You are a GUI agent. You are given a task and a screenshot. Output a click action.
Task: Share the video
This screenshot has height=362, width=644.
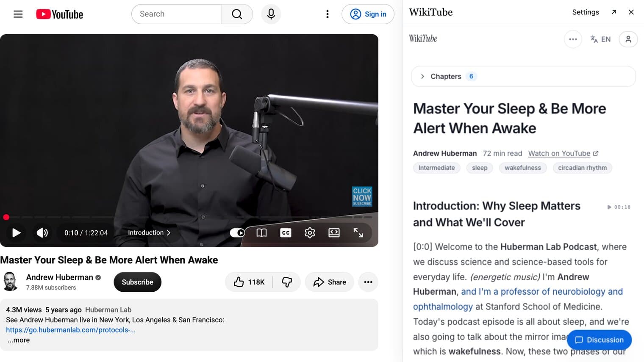[330, 282]
